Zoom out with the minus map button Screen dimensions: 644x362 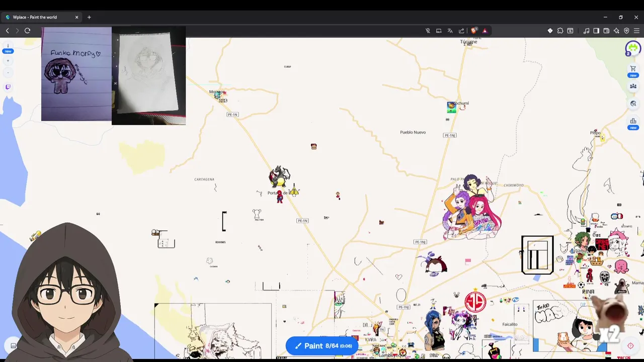point(8,72)
